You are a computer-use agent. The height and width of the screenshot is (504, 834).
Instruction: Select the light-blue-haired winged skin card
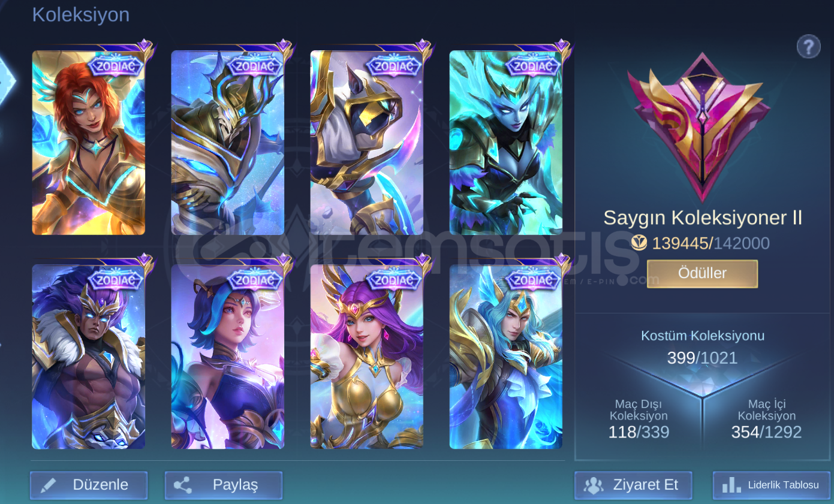pos(506,357)
